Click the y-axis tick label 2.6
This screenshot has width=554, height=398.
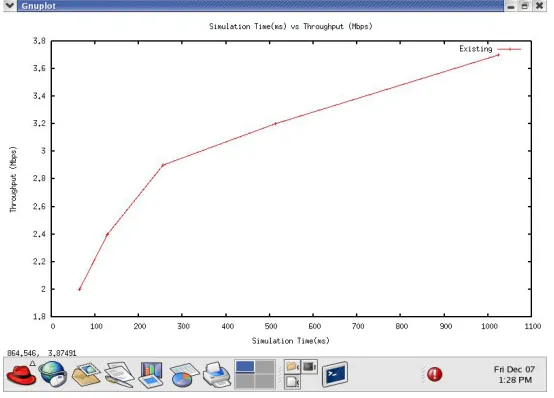[x=39, y=206]
